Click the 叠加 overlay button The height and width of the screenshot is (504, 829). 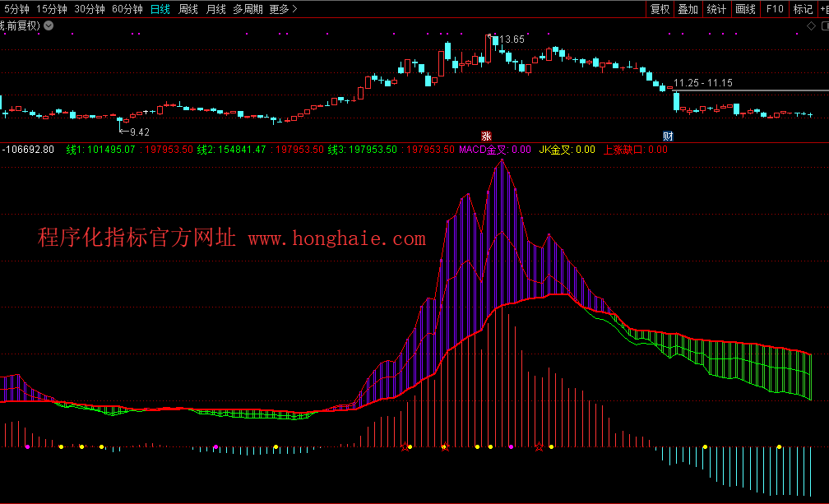[688, 9]
